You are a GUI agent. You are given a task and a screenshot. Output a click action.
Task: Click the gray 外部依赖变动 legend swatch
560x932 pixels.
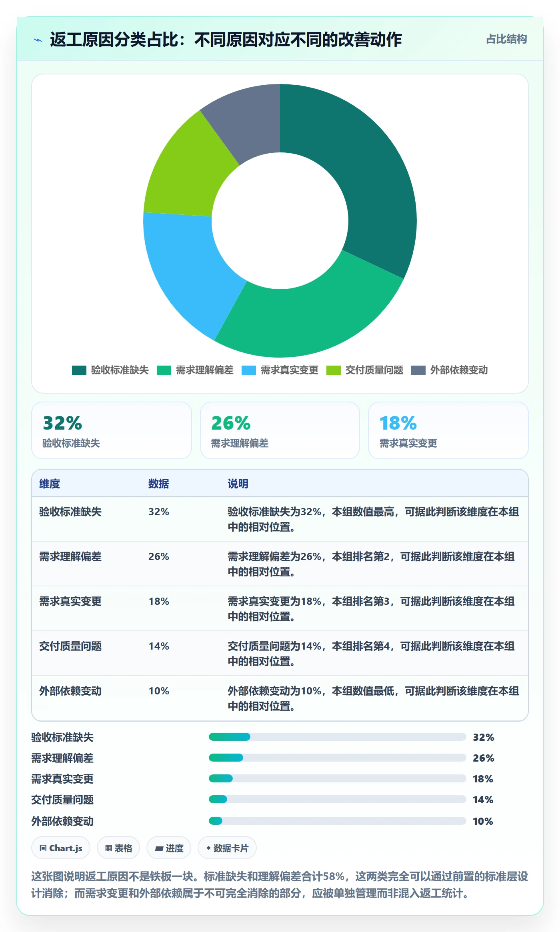point(418,370)
